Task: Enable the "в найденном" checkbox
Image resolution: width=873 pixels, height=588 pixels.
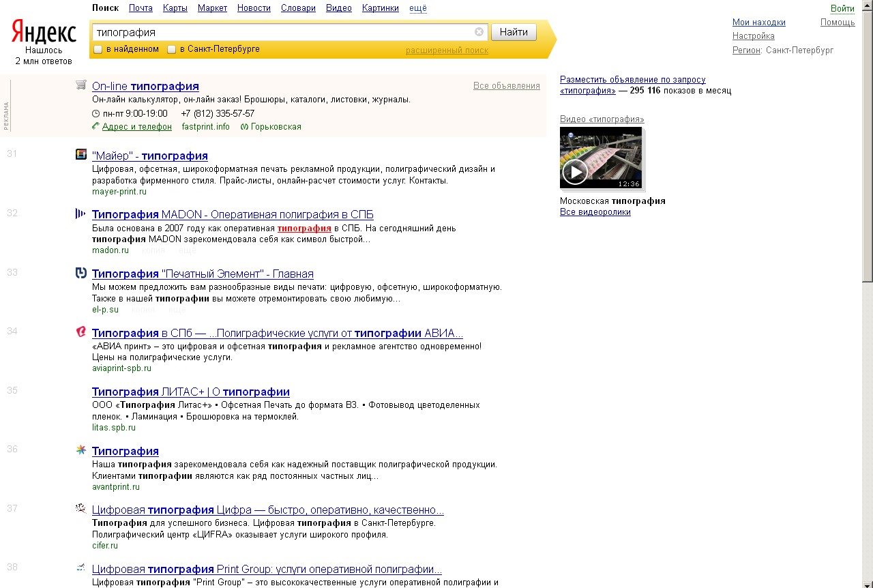Action: pos(98,49)
